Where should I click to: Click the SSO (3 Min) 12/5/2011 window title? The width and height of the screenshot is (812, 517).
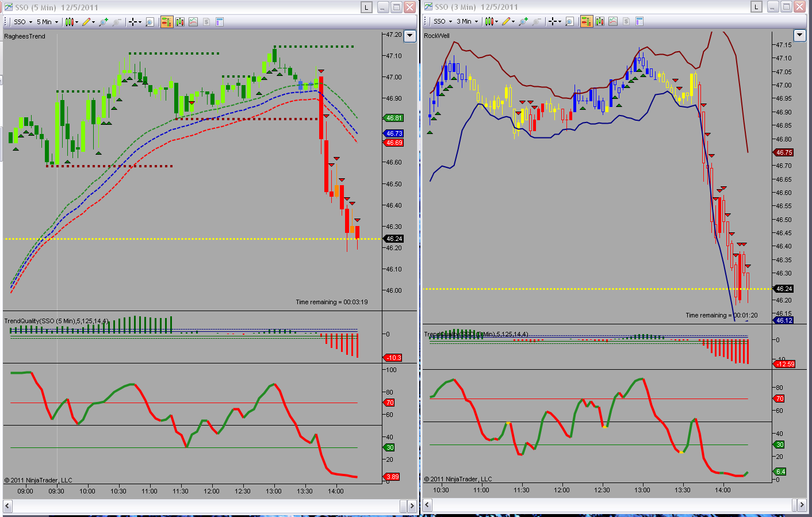[476, 7]
